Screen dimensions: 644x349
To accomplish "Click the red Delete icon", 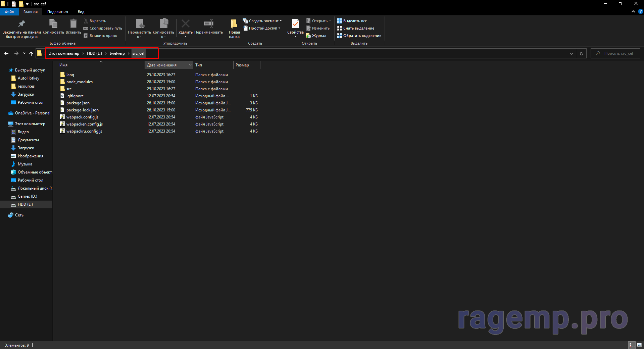I will [x=185, y=24].
